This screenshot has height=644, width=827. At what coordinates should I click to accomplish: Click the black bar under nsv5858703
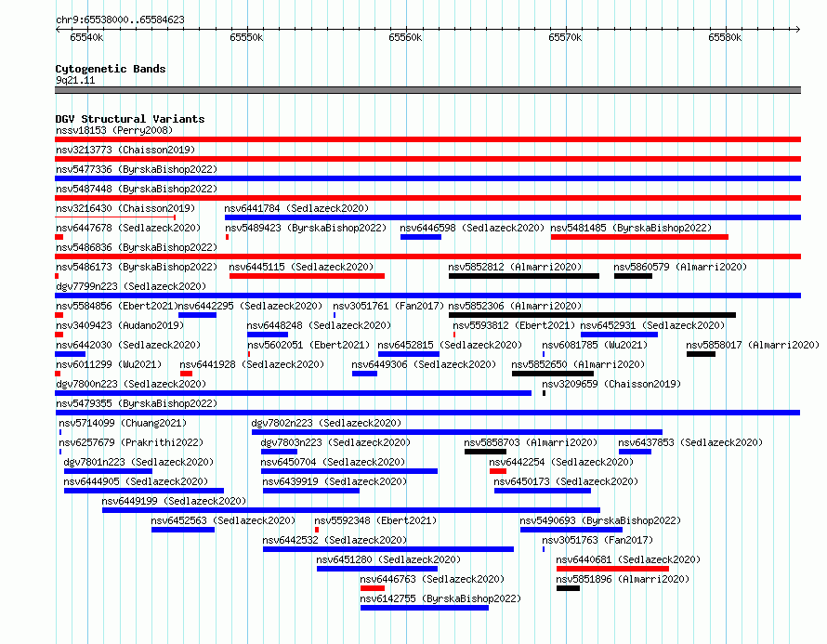click(x=485, y=452)
